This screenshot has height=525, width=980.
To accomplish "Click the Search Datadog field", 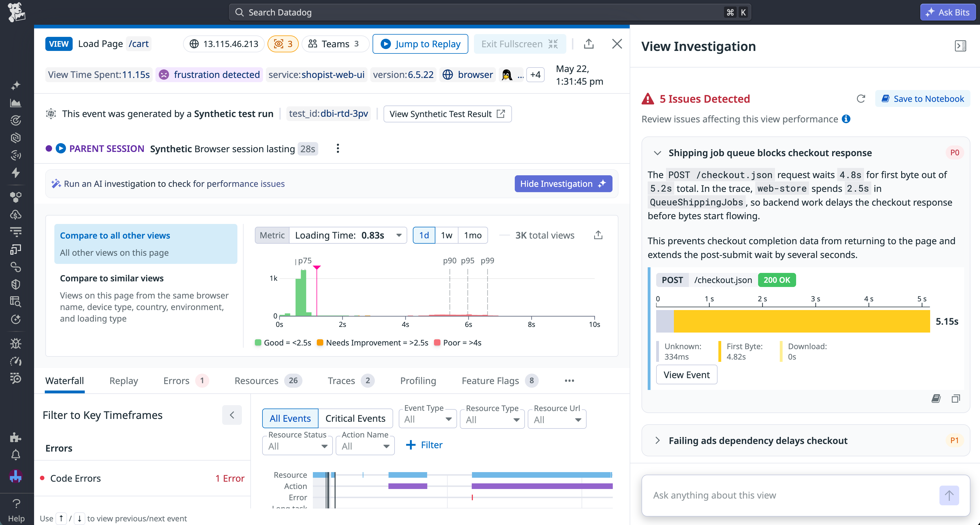I will [x=490, y=12].
